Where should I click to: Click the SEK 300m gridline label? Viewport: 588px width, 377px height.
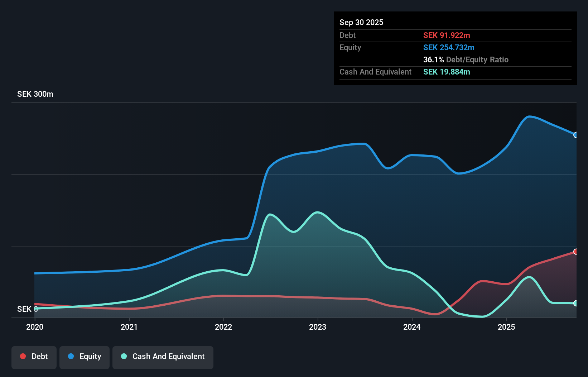35,94
